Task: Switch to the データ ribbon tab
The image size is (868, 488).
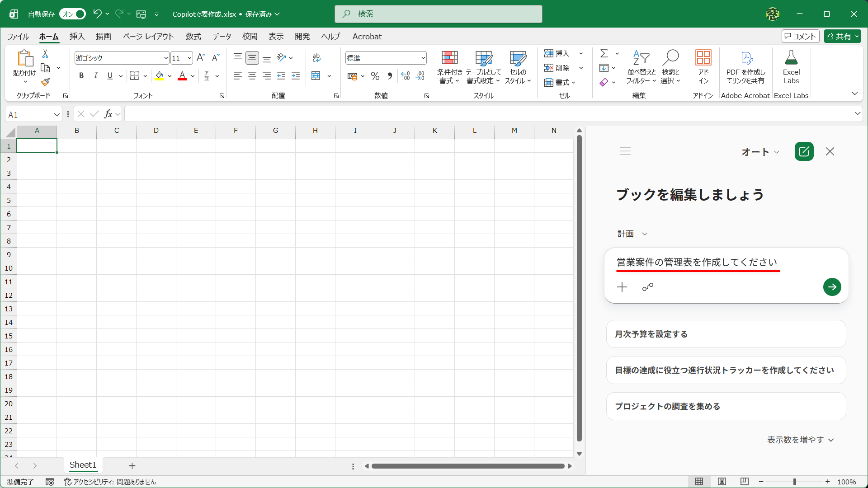Action: [x=222, y=37]
